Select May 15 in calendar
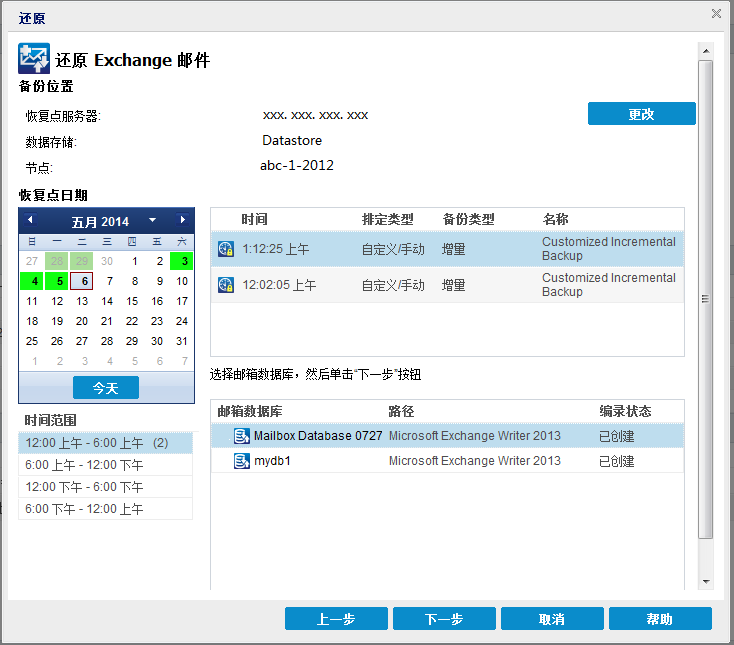734x645 pixels. 132,301
